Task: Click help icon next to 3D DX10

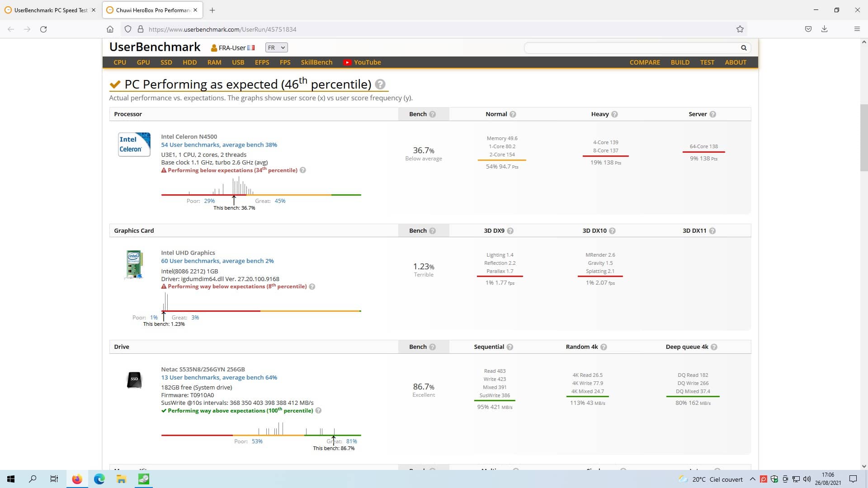Action: point(612,231)
